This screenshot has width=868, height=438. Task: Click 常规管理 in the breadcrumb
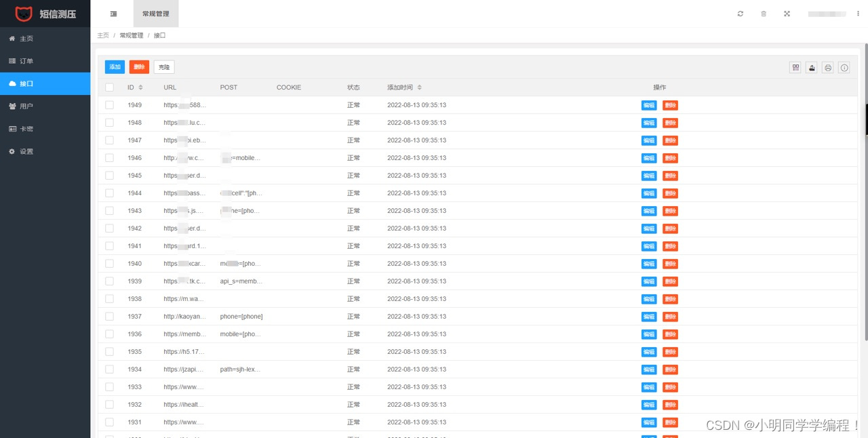pyautogui.click(x=132, y=35)
